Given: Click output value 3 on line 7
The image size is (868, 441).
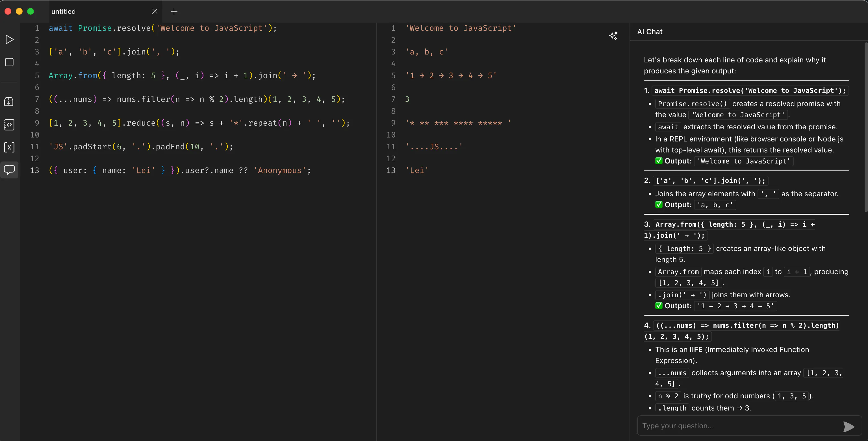Looking at the screenshot, I should tap(407, 99).
